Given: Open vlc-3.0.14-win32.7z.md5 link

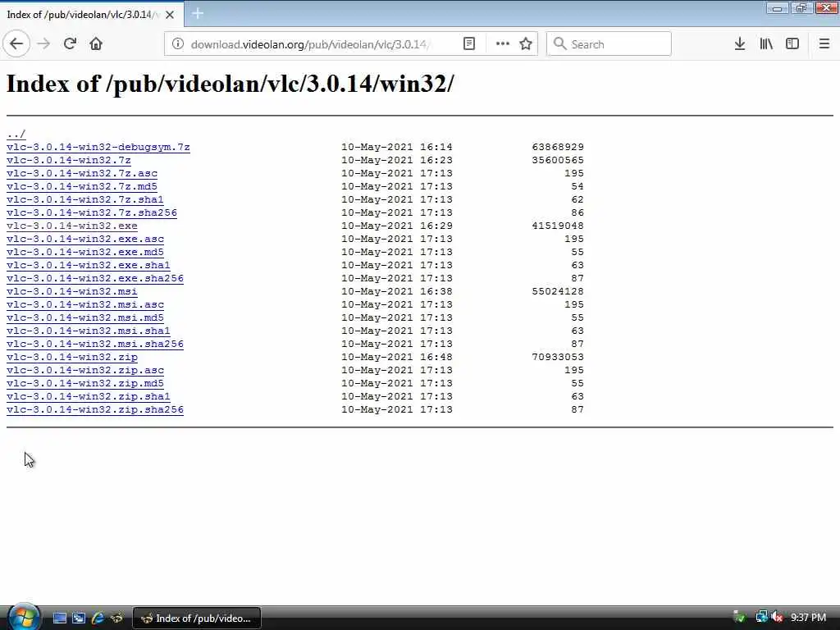Looking at the screenshot, I should [x=82, y=186].
